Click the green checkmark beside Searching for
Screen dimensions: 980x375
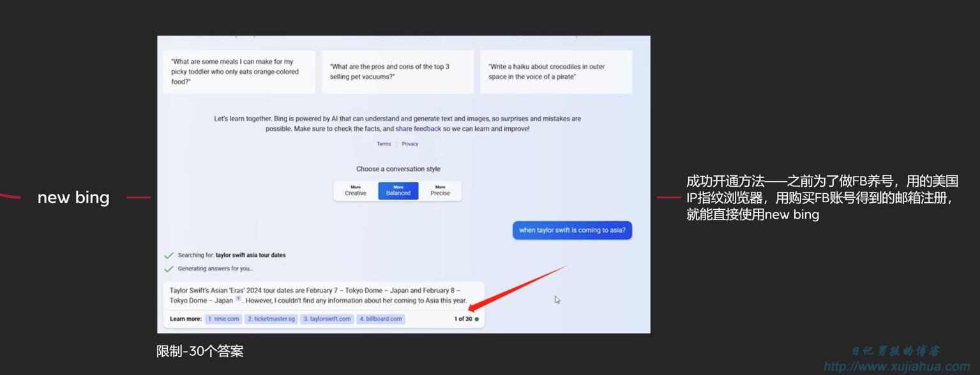169,255
